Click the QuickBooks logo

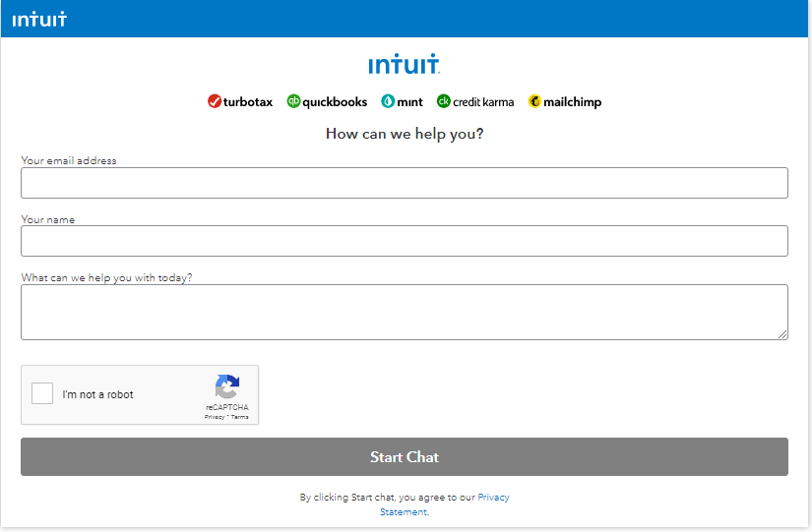(327, 101)
